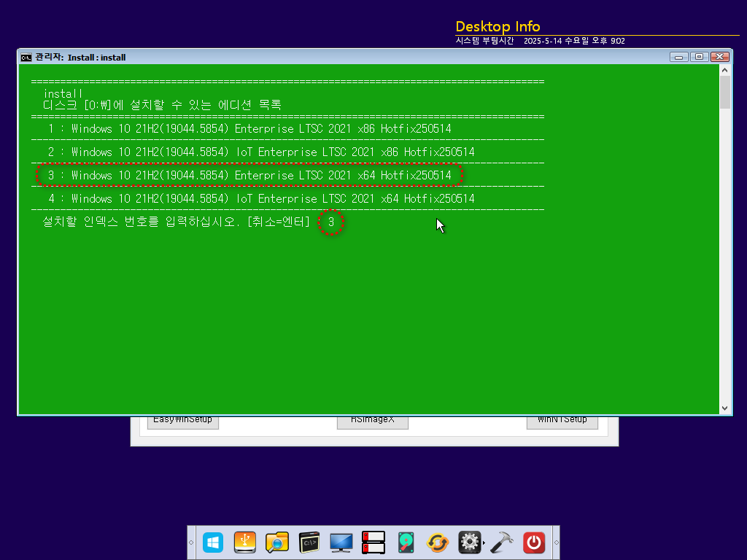Click the dock's right diamond handle
The width and height of the screenshot is (747, 560).
(556, 542)
